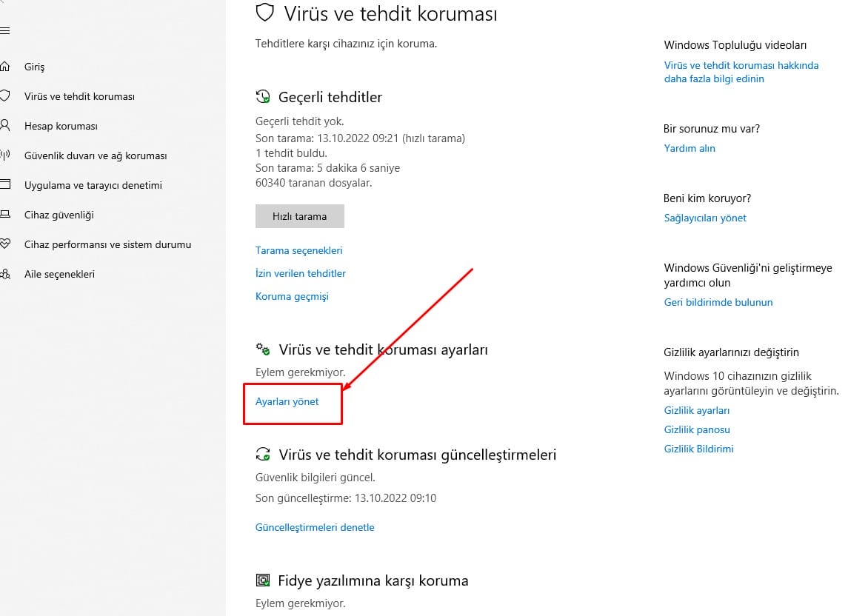Start a scan with Hızlı tarama
The height and width of the screenshot is (616, 848).
[299, 216]
